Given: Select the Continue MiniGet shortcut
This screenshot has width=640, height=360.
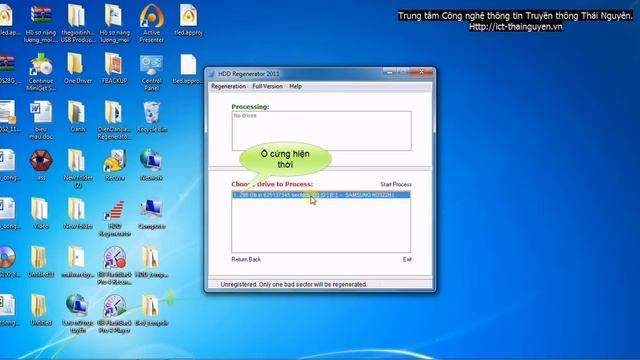Looking at the screenshot, I should pyautogui.click(x=41, y=73).
